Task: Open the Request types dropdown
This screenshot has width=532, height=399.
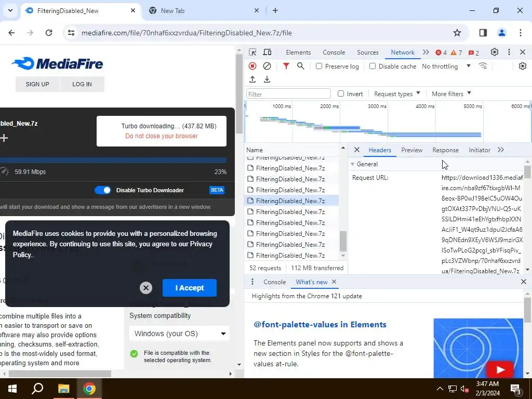Action: 397,94
